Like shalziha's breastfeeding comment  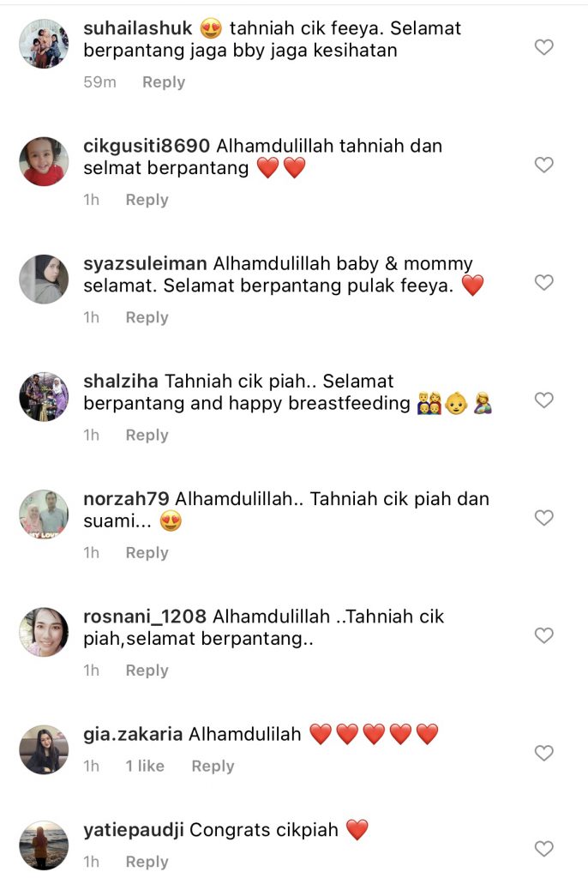(543, 400)
